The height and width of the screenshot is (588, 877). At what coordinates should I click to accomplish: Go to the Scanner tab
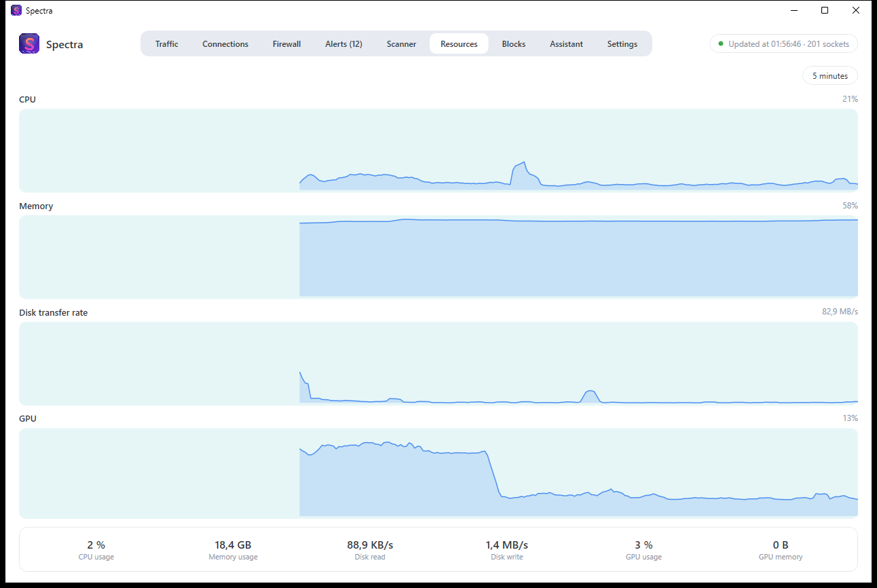pyautogui.click(x=401, y=44)
